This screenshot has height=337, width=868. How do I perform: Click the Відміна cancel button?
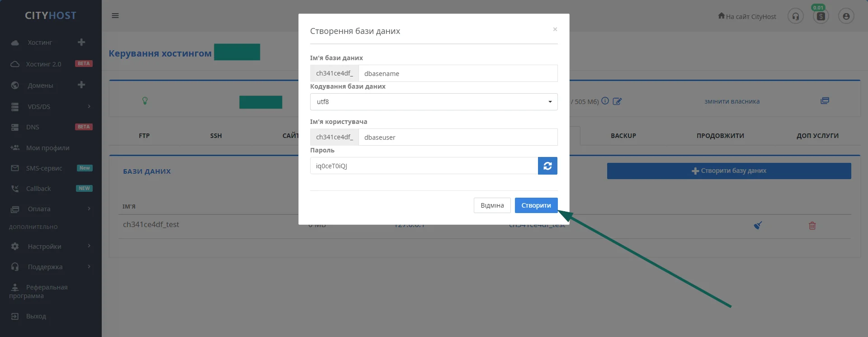pos(492,205)
